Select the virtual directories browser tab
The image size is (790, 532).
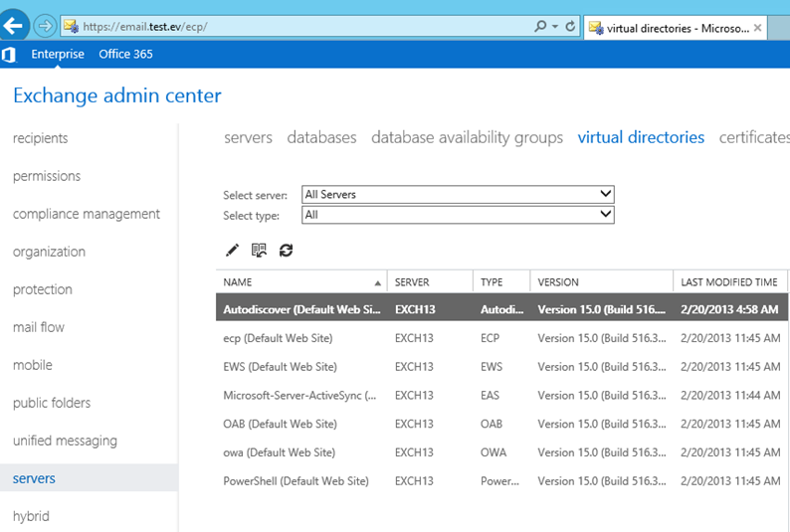[x=676, y=28]
